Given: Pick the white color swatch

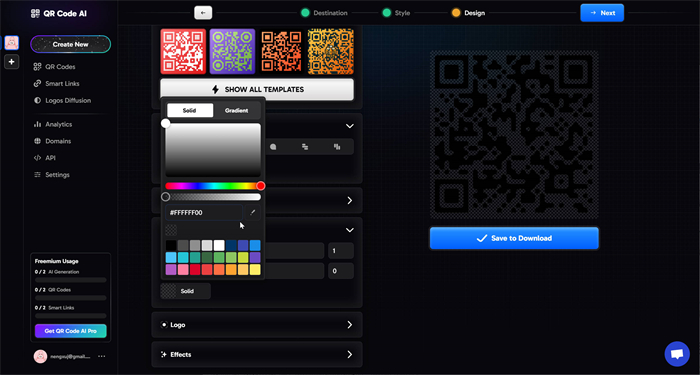Looking at the screenshot, I should 219,245.
